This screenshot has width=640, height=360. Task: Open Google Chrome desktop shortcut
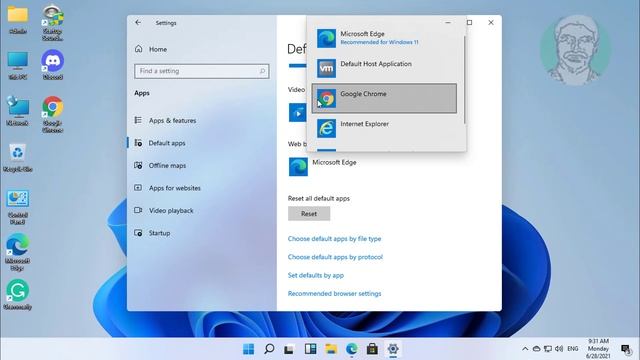click(53, 114)
